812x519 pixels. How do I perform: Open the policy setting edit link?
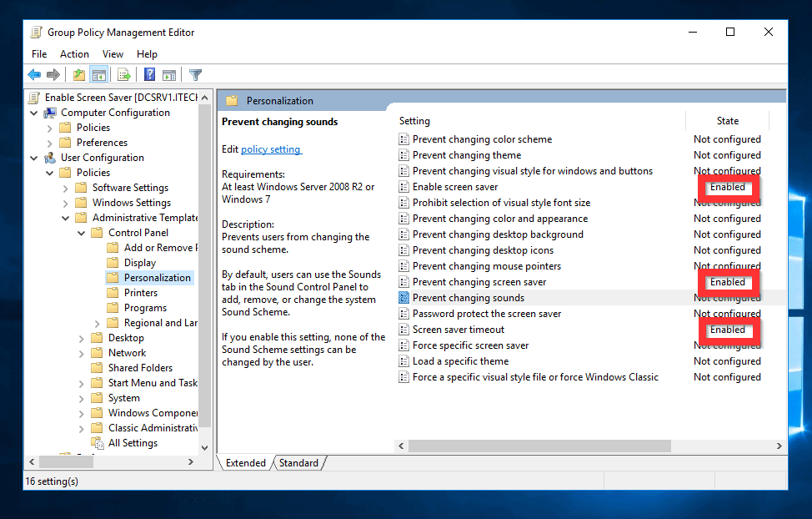pos(268,149)
